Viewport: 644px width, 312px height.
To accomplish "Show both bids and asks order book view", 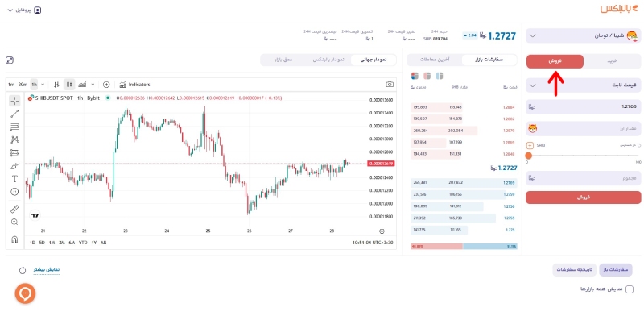I will (x=415, y=76).
